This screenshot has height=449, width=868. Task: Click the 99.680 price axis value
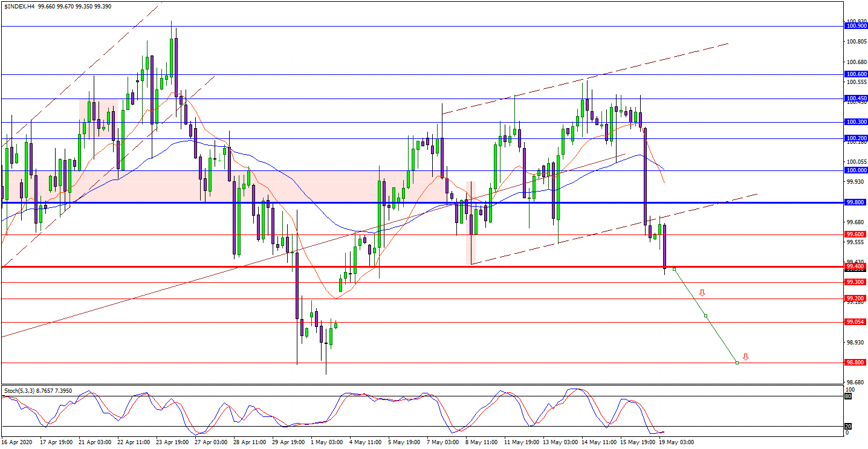tap(856, 222)
